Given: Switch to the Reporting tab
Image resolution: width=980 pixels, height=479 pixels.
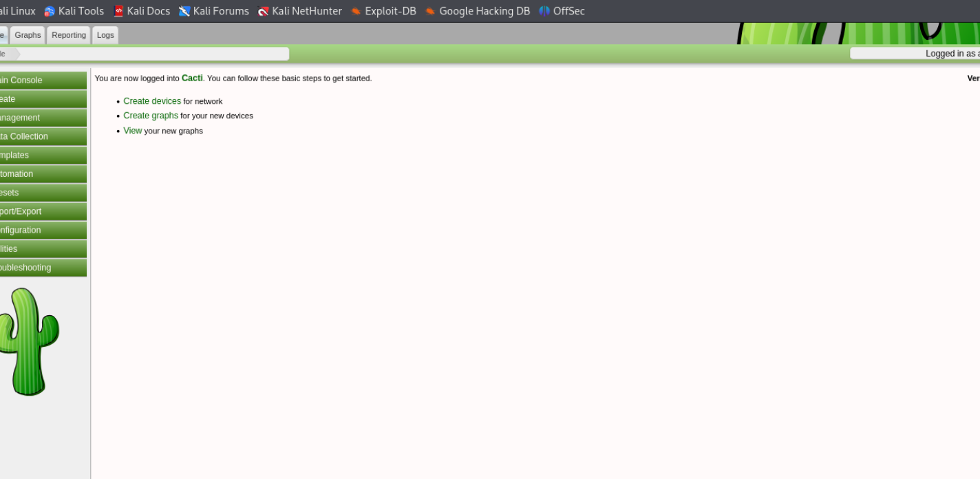Looking at the screenshot, I should coord(69,35).
